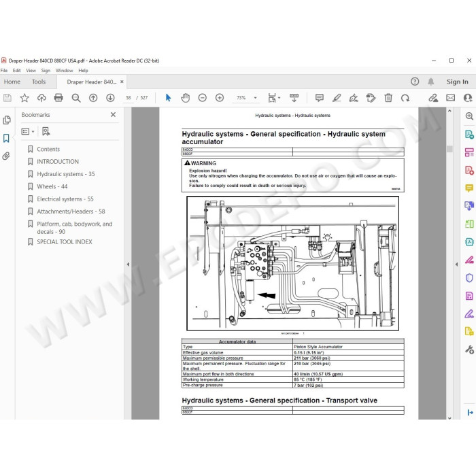Select the arrow Selection tool
This screenshot has height=476, width=476.
pyautogui.click(x=168, y=98)
